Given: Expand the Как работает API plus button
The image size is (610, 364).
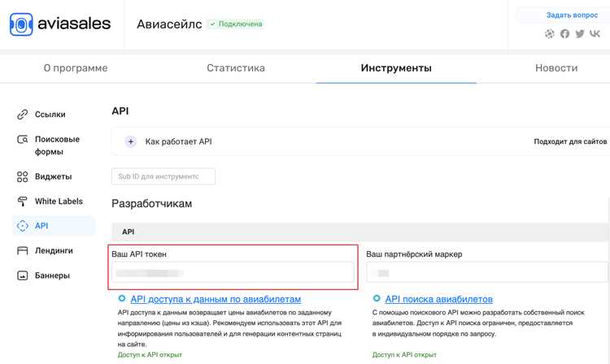Looking at the screenshot, I should click(x=131, y=142).
